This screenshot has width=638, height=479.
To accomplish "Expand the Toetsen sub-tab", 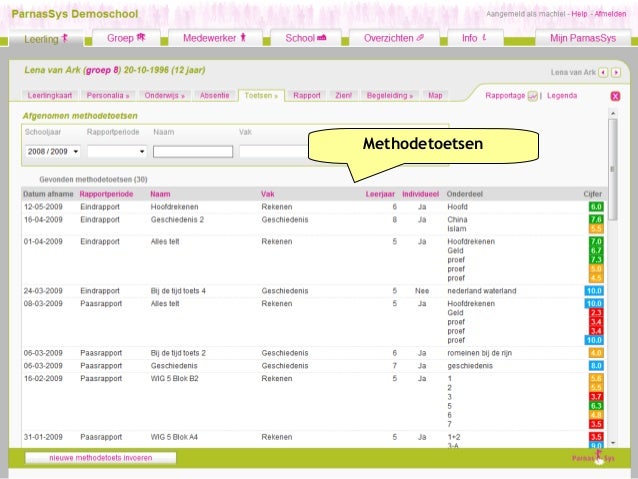I will point(261,96).
